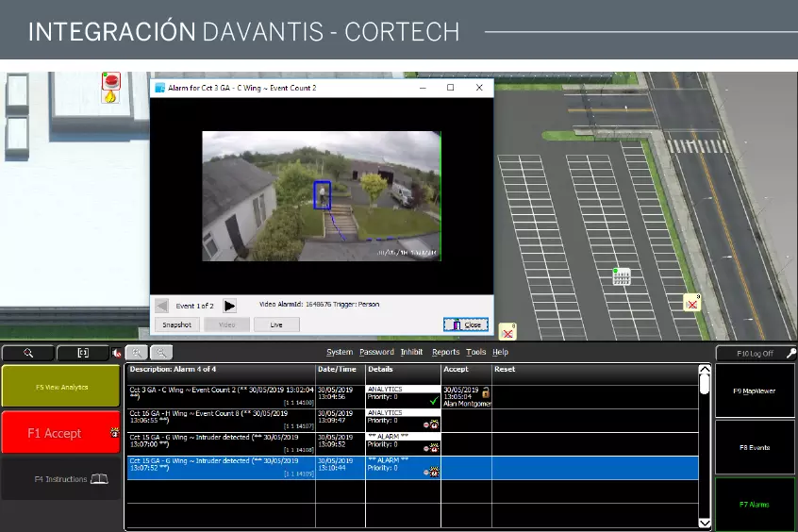This screenshot has width=798, height=532.
Task: Click the magnifier search button in toolbar
Action: pos(28,352)
